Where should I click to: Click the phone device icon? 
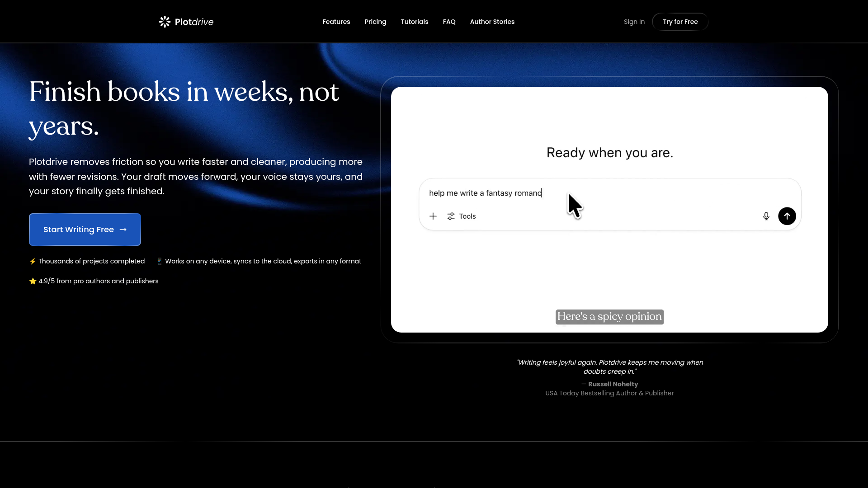coord(159,261)
